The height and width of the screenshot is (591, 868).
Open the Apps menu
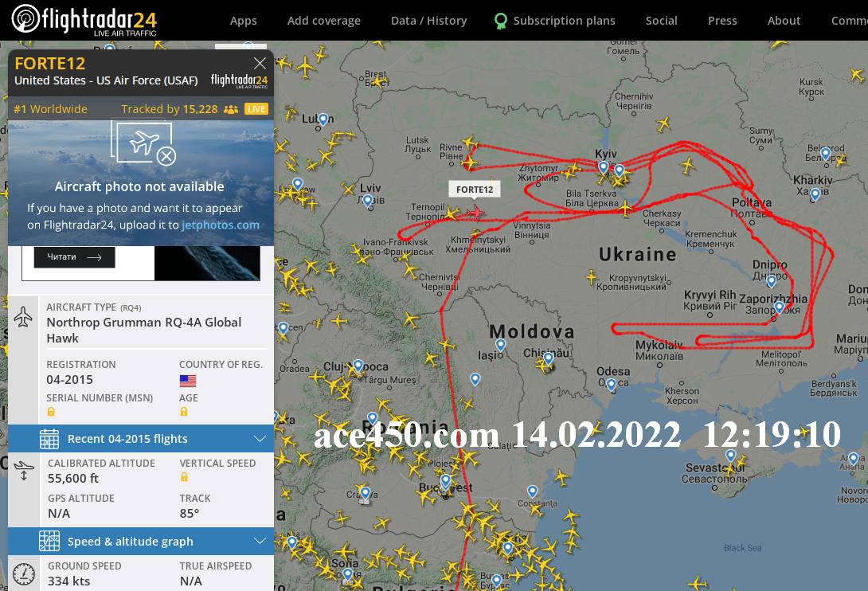[x=244, y=21]
